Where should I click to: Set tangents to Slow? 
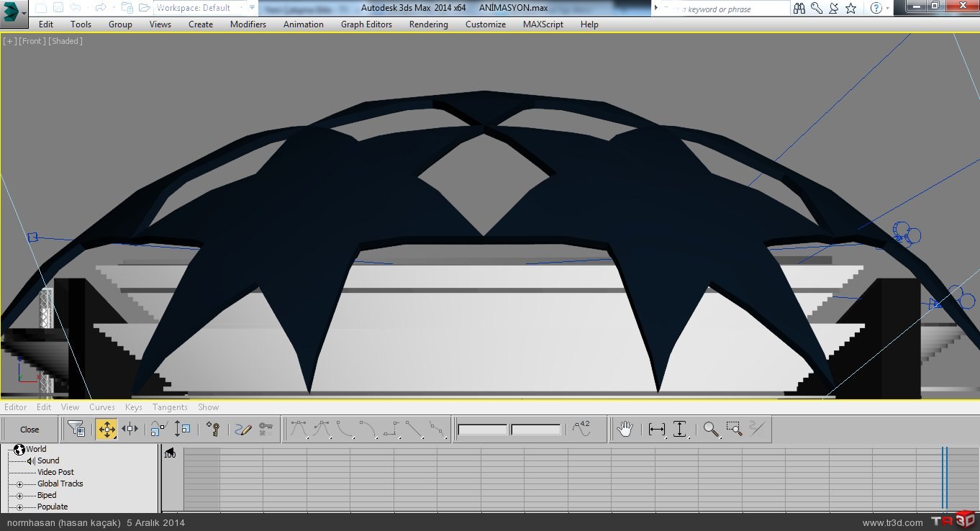[368, 429]
